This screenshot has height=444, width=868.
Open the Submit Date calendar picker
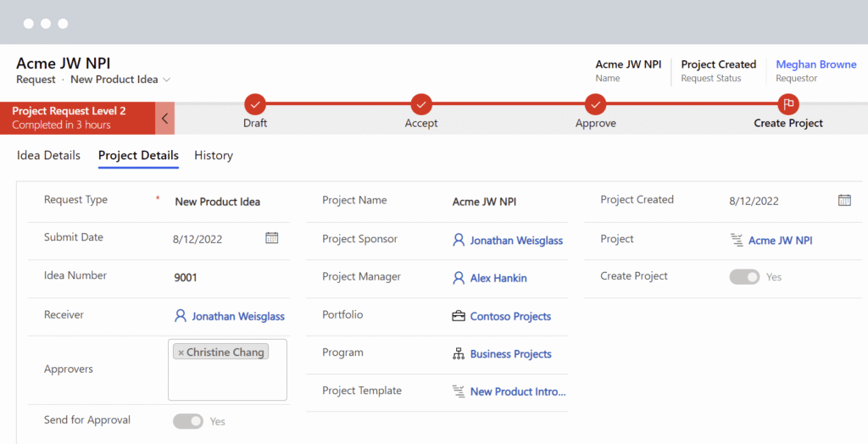point(271,238)
